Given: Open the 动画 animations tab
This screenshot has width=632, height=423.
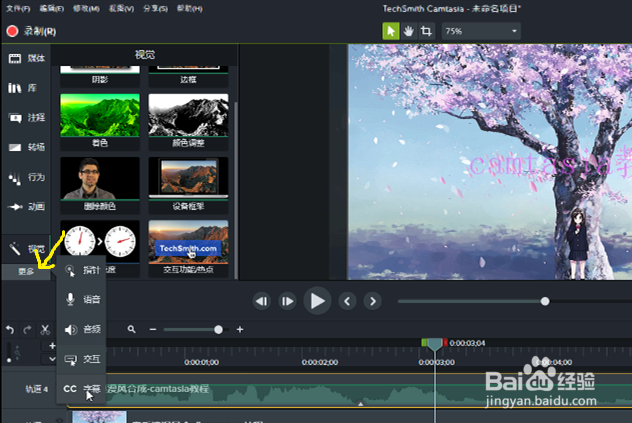Looking at the screenshot, I should pyautogui.click(x=27, y=207).
